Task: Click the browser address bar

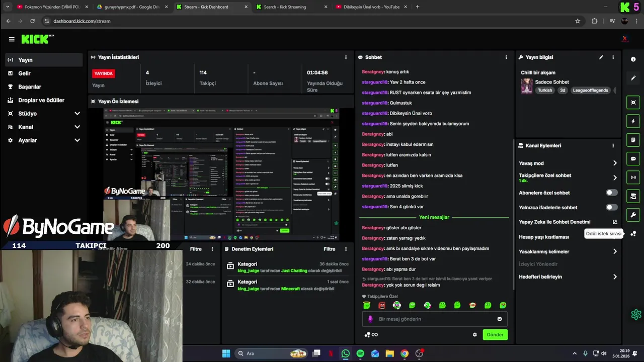Action: (x=312, y=21)
